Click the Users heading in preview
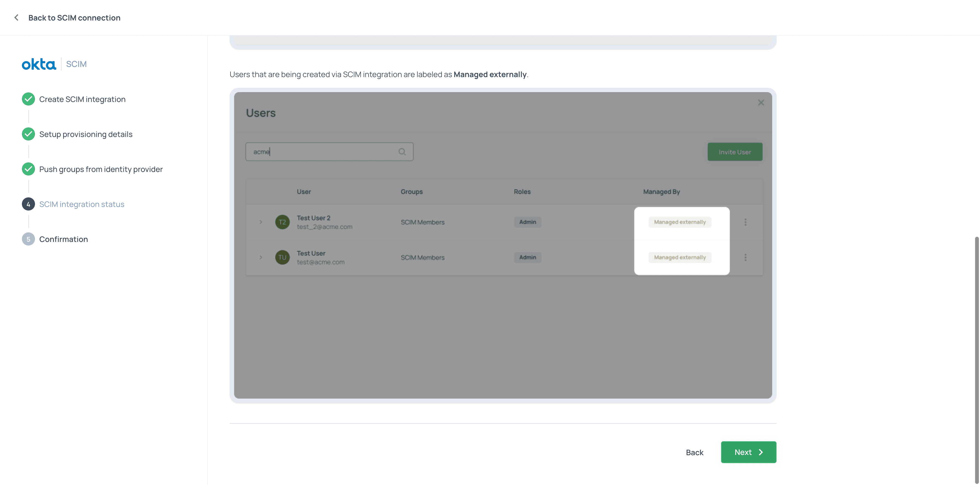The width and height of the screenshot is (980, 485). tap(261, 113)
